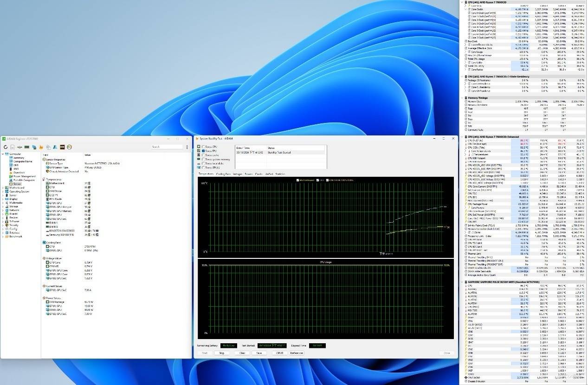Screen dimensions: 588x385
Task: Expand the Storage tree node
Action: tap(3, 206)
